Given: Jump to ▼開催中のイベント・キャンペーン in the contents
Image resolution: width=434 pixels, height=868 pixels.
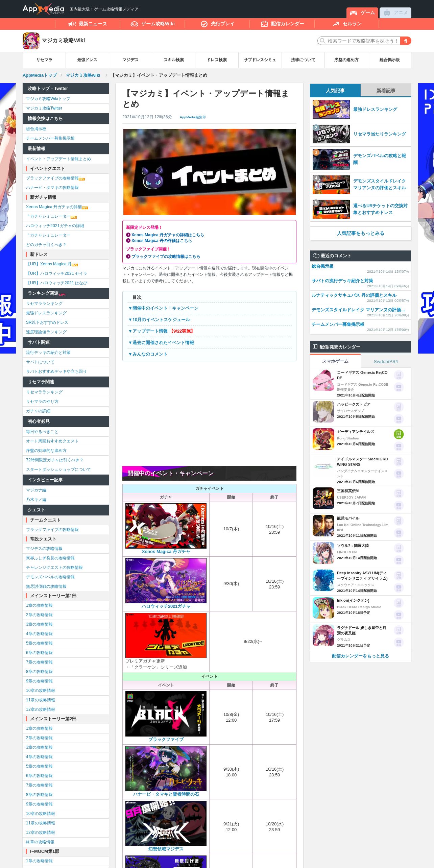Looking at the screenshot, I should coord(163,308).
